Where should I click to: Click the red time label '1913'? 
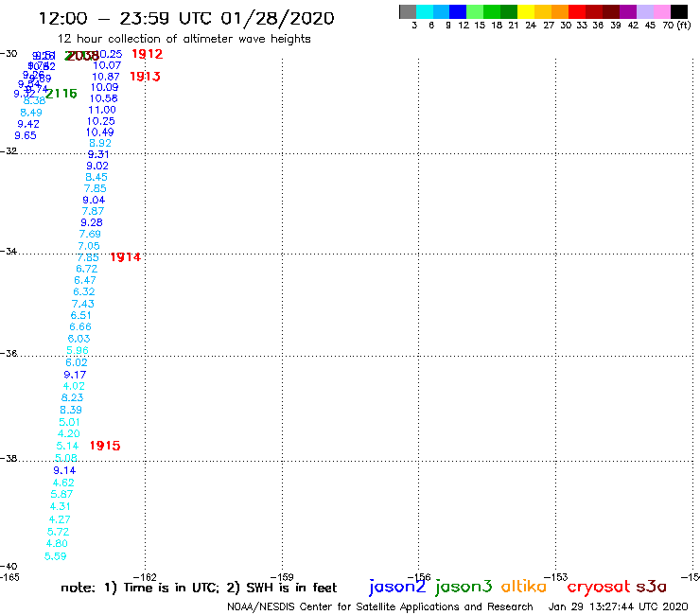click(x=145, y=77)
